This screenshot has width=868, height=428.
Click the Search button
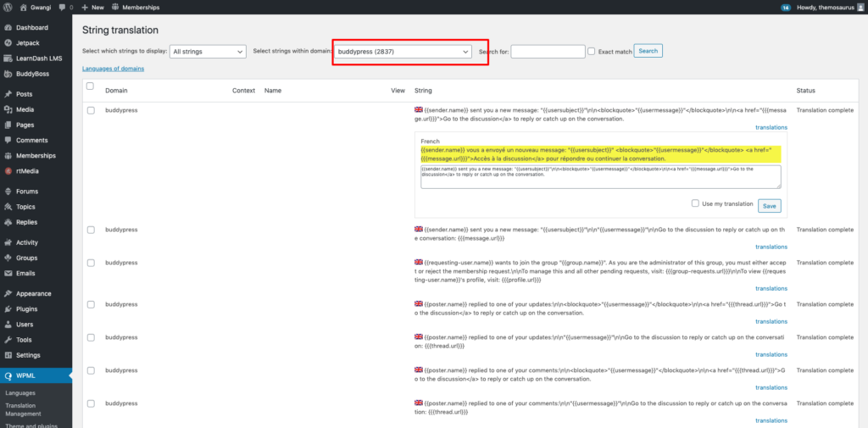coord(648,51)
